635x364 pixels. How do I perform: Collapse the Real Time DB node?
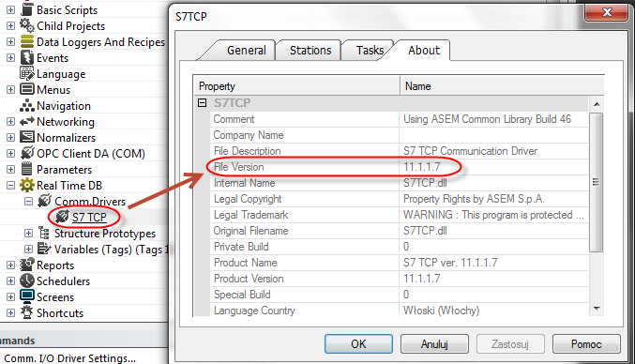tap(11, 186)
